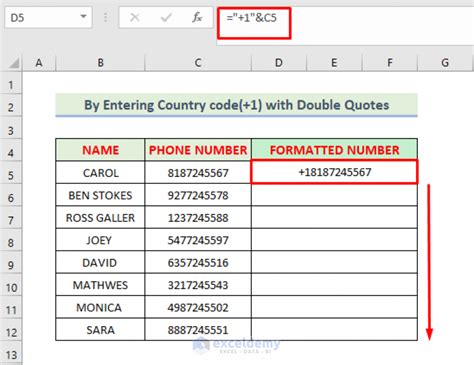Select phone number 3217245543
The height and width of the screenshot is (365, 474).
(198, 285)
